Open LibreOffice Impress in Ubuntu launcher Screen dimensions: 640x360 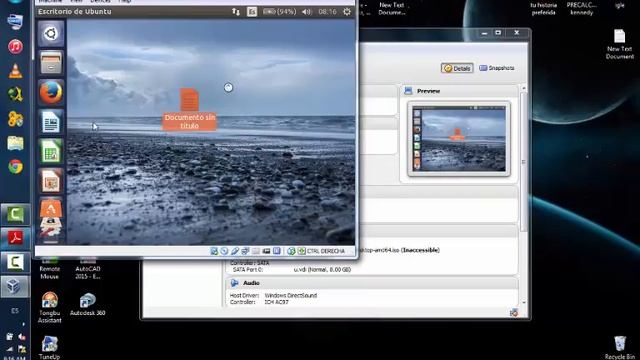click(51, 180)
